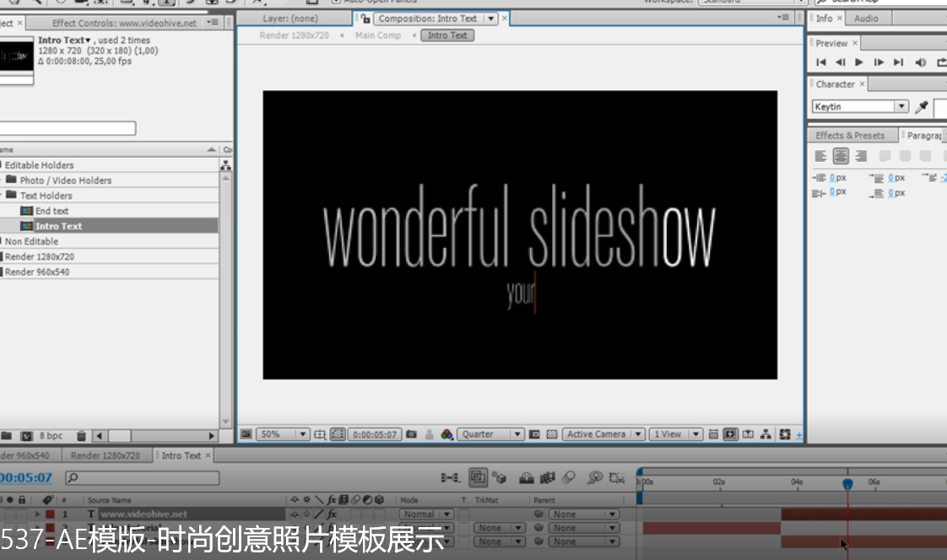Open the Mode dropdown for layer 1
947x560 pixels.
(x=425, y=514)
